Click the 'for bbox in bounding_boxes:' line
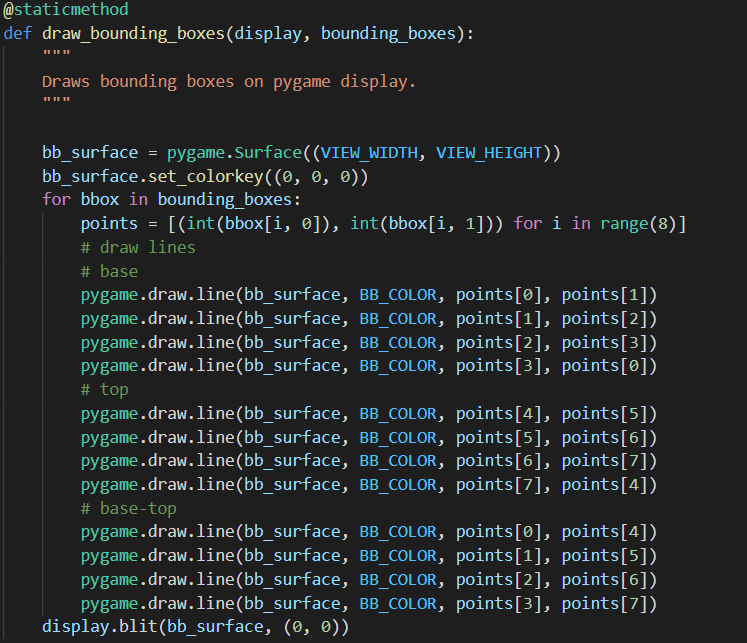 tap(172, 200)
